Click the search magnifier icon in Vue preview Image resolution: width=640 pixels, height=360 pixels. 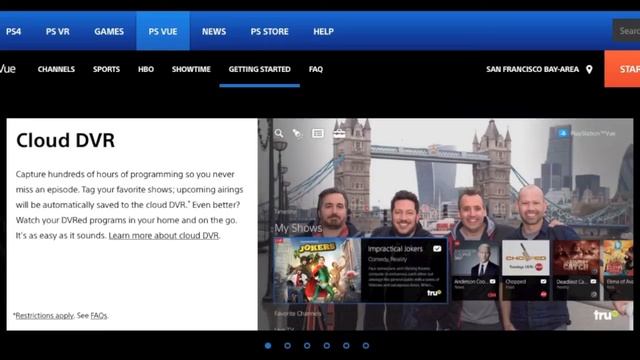click(x=279, y=133)
